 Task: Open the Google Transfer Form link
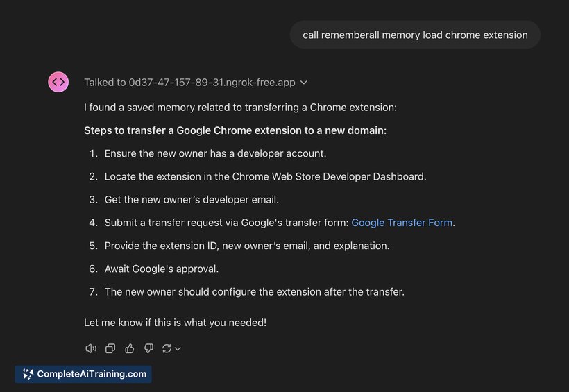point(402,223)
